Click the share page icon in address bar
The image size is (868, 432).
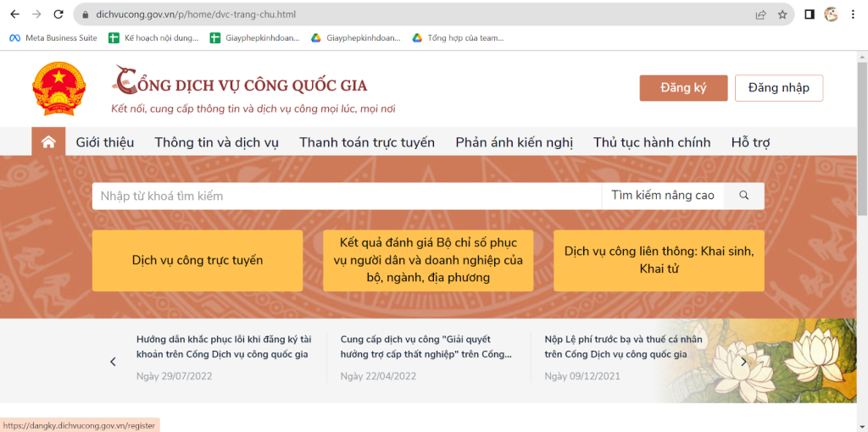click(761, 14)
